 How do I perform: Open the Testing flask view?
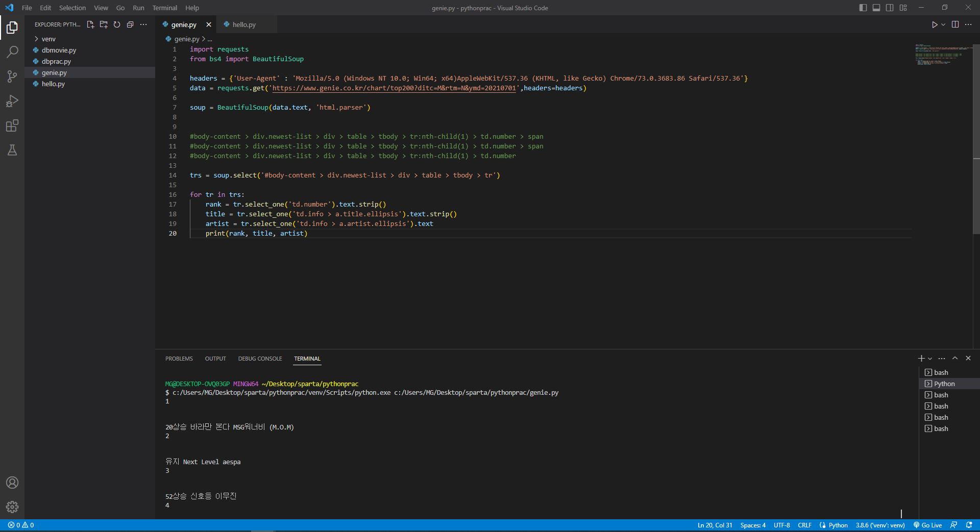coord(12,150)
